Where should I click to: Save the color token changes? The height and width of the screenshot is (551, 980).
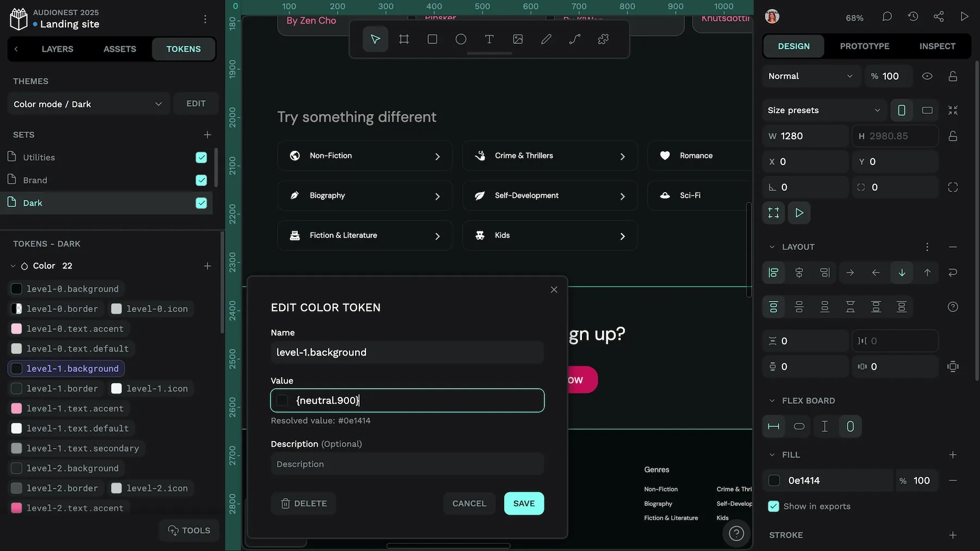[524, 504]
